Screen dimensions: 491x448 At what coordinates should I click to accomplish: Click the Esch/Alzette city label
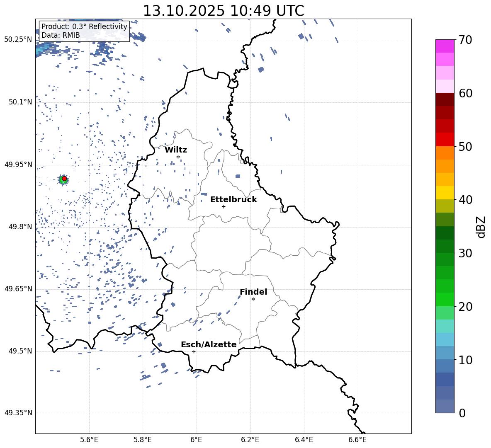[209, 345]
